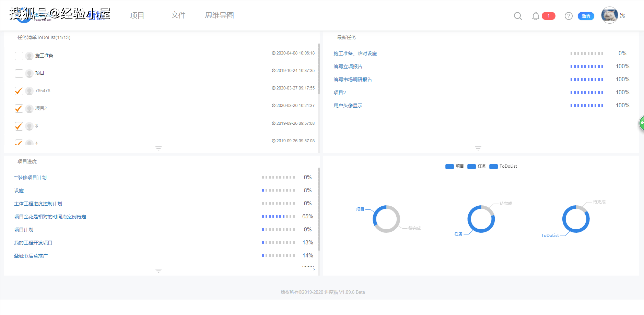The image size is (644, 315).
Task: Check the 项目 todo checkbox
Action: point(19,73)
